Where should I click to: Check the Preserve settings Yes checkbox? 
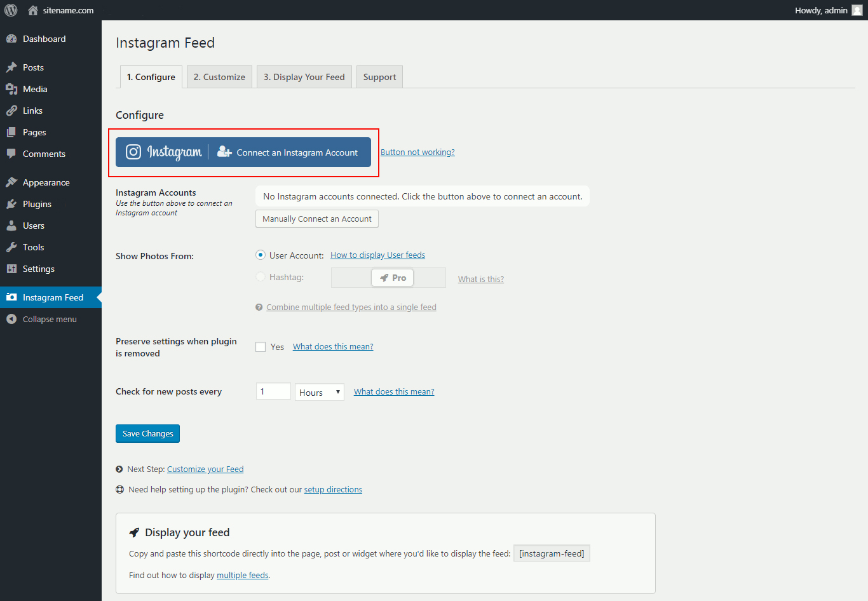tap(261, 347)
